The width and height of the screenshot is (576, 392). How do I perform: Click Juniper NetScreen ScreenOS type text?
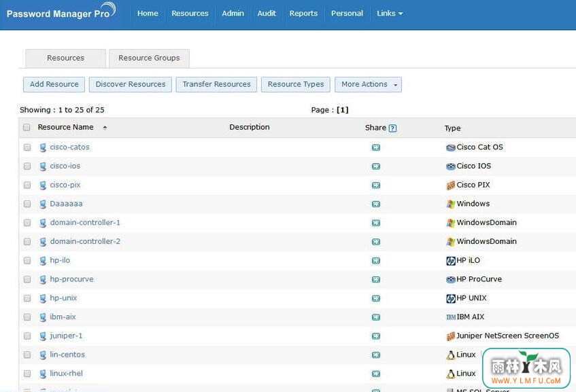tap(508, 336)
